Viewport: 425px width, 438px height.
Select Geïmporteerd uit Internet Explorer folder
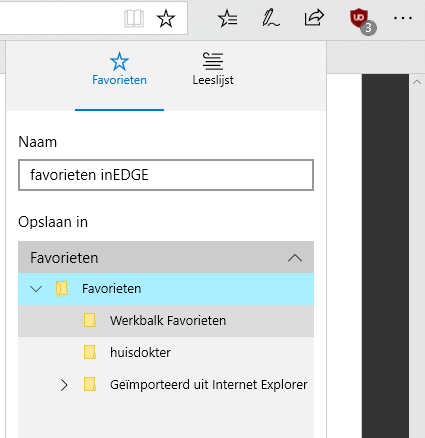[166, 385]
